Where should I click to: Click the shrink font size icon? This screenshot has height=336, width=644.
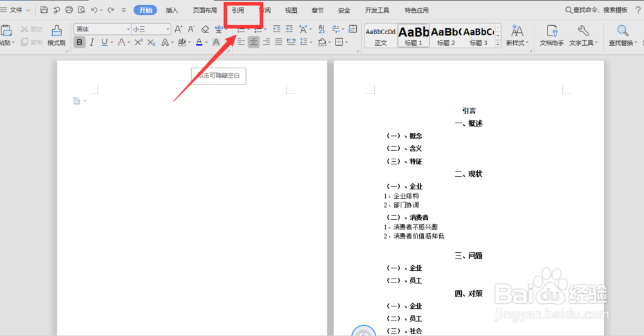pos(191,29)
